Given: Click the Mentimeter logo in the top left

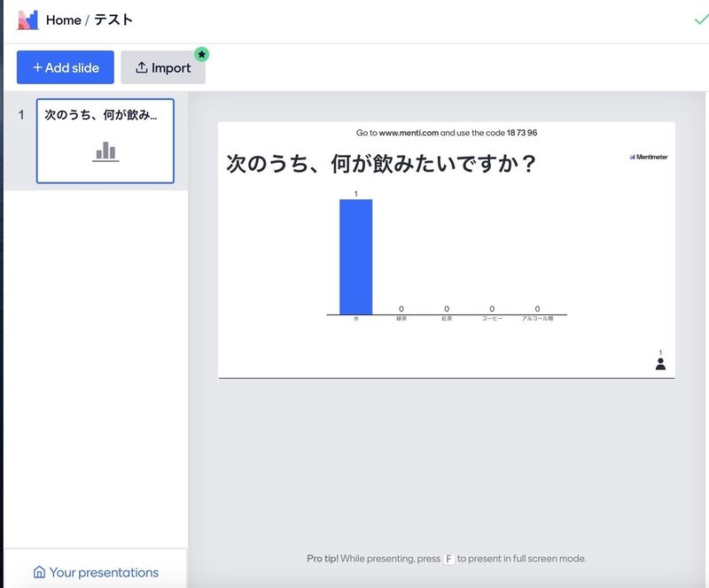Looking at the screenshot, I should tap(27, 19).
